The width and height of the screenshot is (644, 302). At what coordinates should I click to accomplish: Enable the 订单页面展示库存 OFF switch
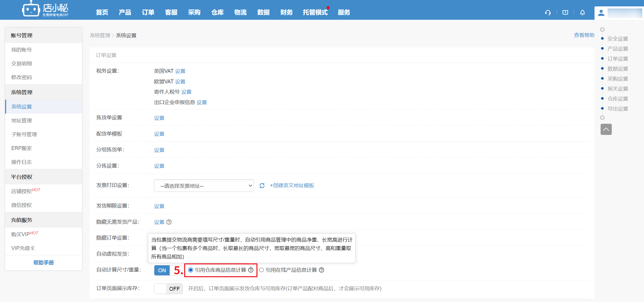[x=168, y=289]
